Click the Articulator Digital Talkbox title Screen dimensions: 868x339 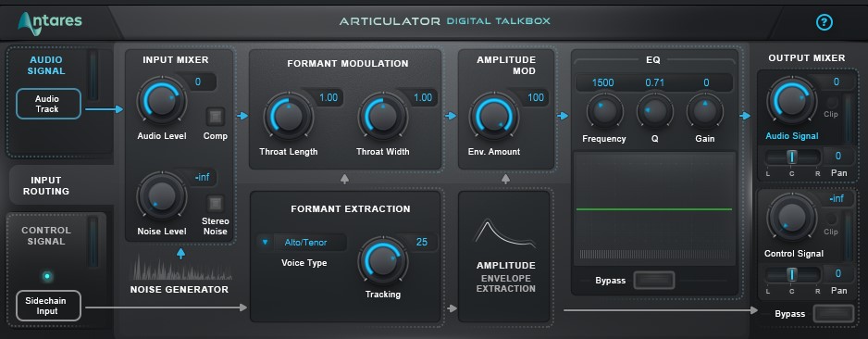444,21
